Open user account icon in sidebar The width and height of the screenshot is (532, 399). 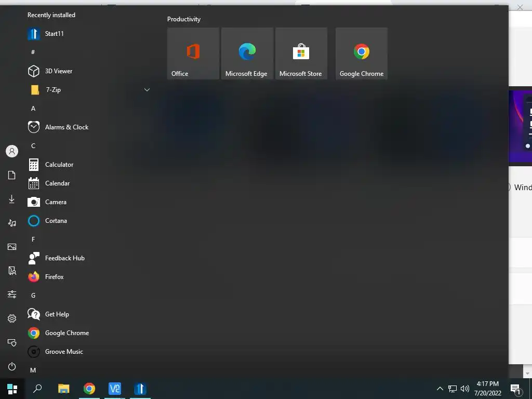[12, 151]
